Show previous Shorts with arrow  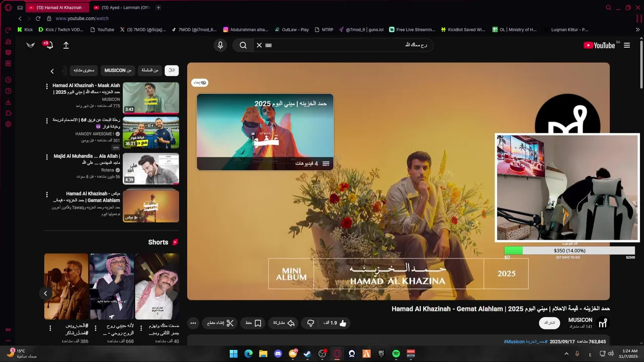tap(45, 293)
